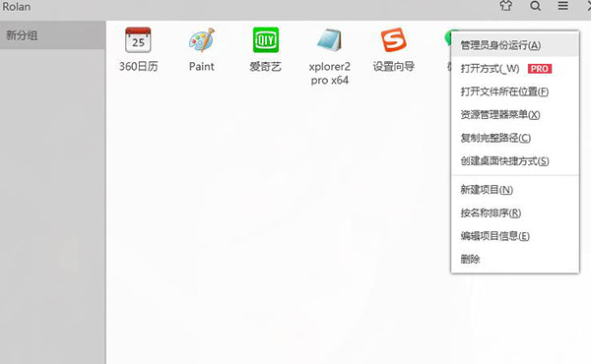This screenshot has width=591, height=364.
Task: Click the skin shirt icon in title bar
Action: (x=506, y=6)
